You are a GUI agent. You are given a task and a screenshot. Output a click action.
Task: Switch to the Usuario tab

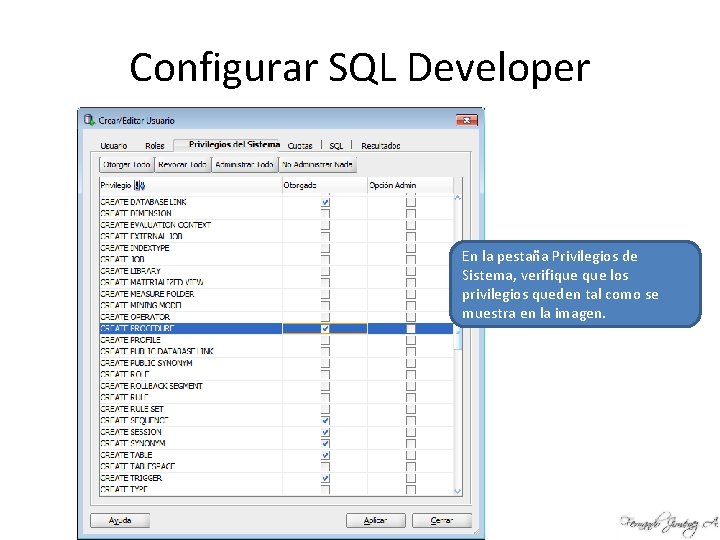[113, 146]
